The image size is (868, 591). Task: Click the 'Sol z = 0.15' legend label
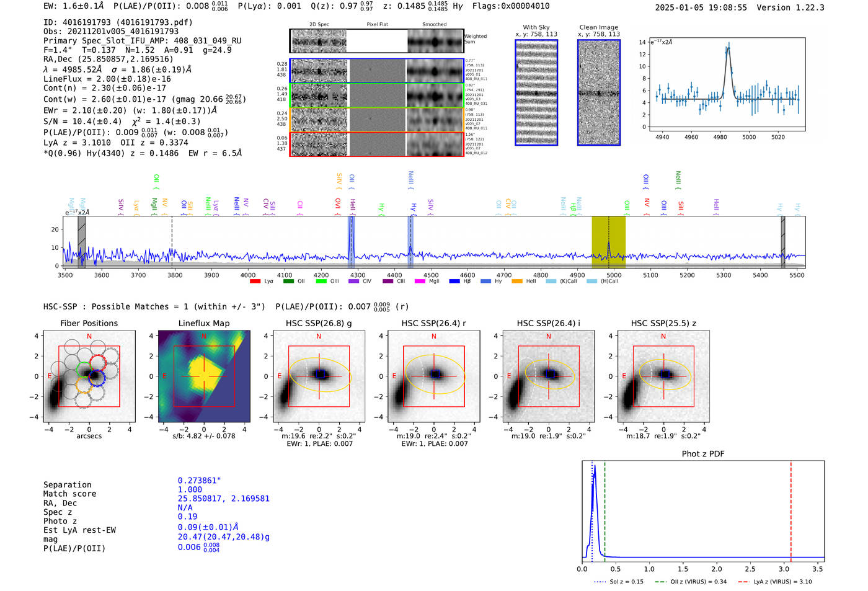(x=627, y=582)
